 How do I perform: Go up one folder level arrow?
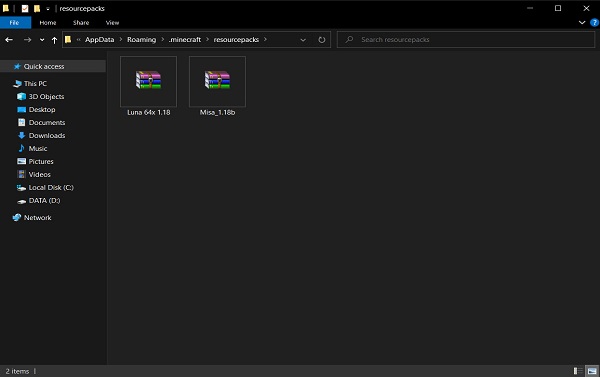coord(54,40)
